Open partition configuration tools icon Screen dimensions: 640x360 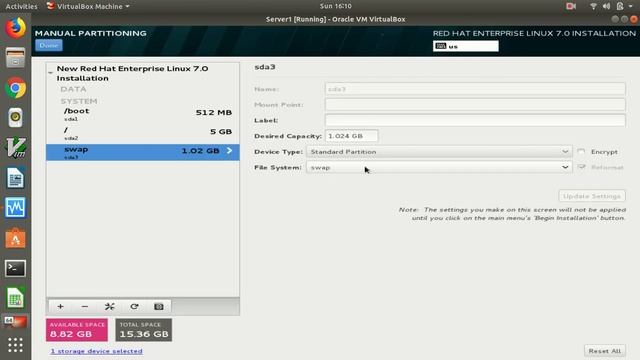(109, 307)
